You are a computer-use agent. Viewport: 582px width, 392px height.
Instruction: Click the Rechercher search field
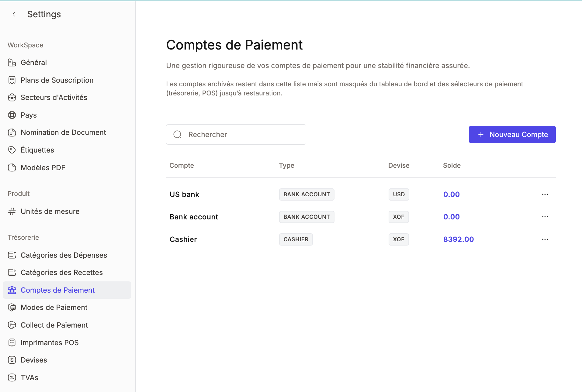[236, 135]
